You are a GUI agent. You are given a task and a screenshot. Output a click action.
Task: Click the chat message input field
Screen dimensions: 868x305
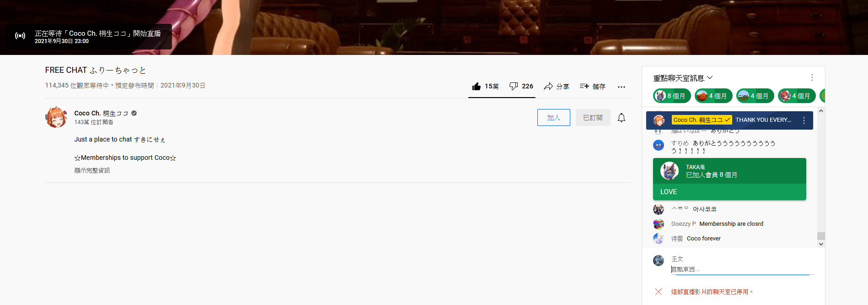coord(742,269)
